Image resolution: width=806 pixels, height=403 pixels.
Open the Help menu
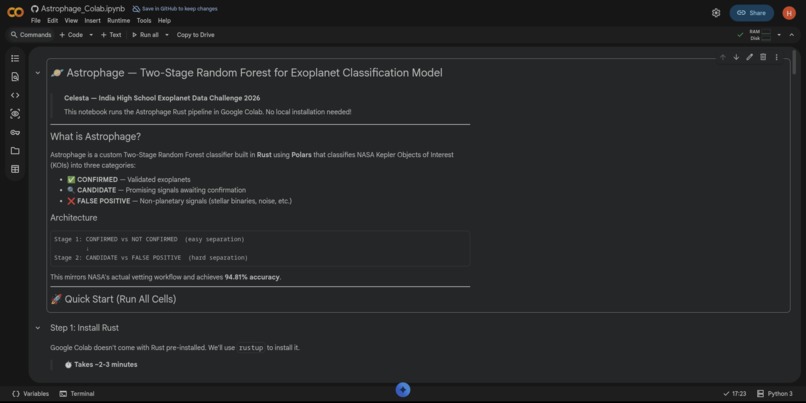pos(164,21)
